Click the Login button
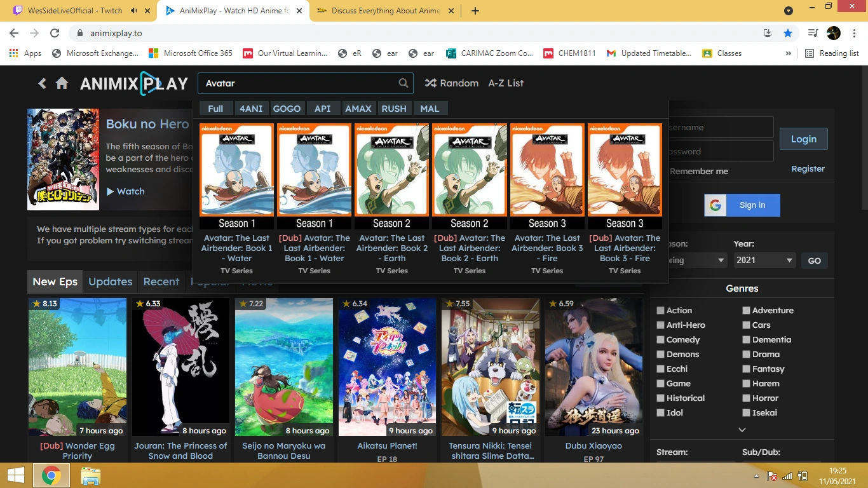This screenshot has height=488, width=868. [x=803, y=139]
